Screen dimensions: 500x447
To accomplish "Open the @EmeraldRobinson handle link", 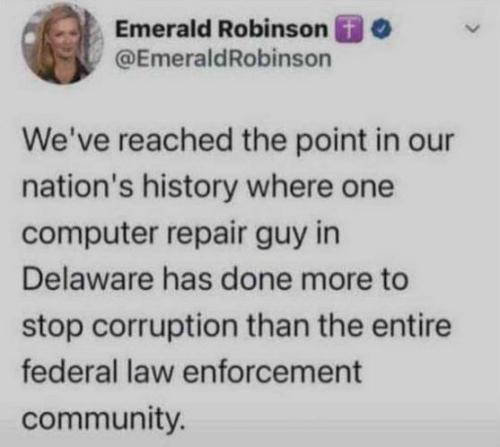I will click(x=223, y=59).
